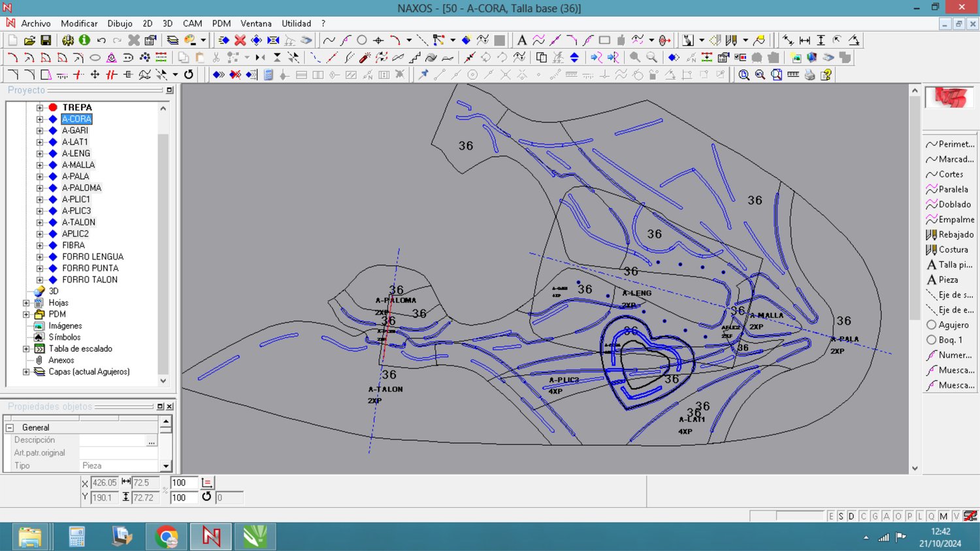980x551 pixels.
Task: Open the Dibujo menu
Action: point(120,24)
